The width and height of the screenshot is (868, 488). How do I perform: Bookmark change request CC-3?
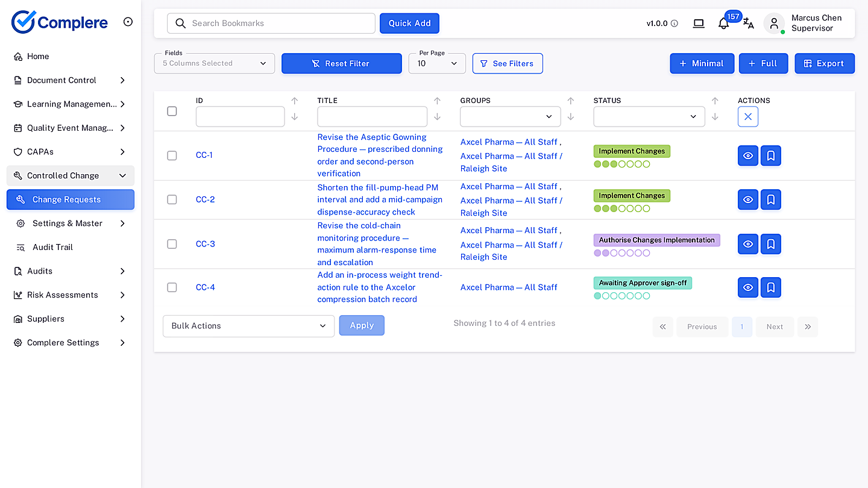click(x=771, y=244)
